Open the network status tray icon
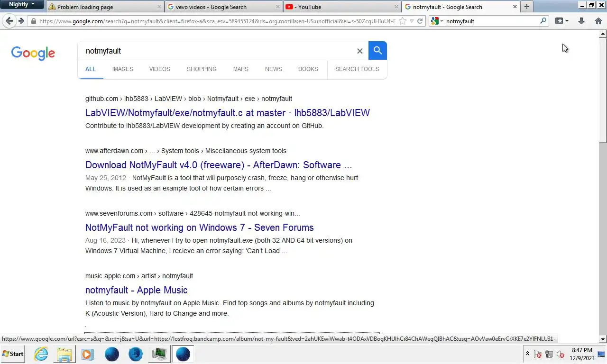Viewport: 607px width, 364px height. pos(549,354)
